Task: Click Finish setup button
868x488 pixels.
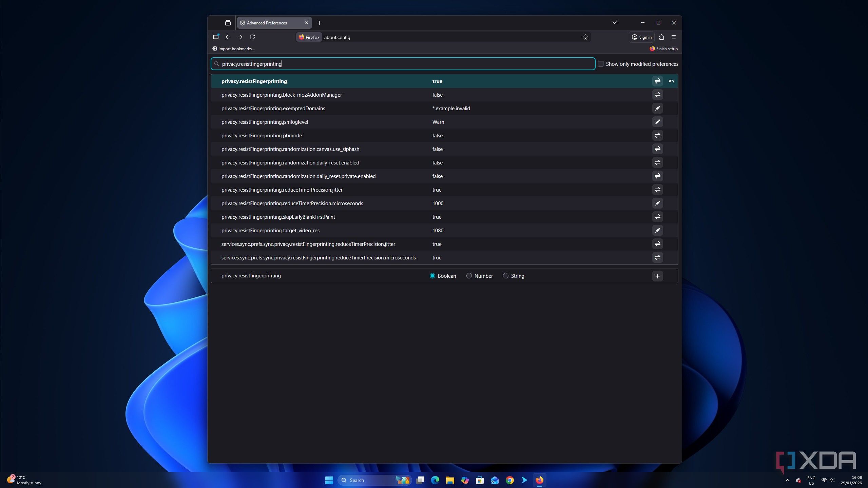Action: [x=663, y=49]
